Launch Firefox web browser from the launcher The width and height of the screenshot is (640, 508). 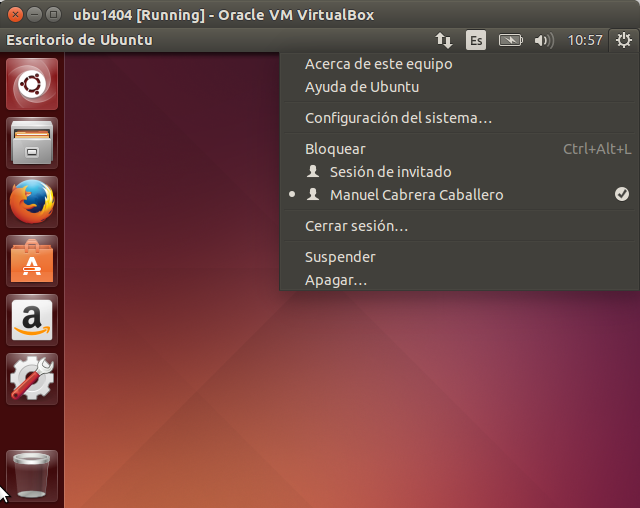click(32, 202)
